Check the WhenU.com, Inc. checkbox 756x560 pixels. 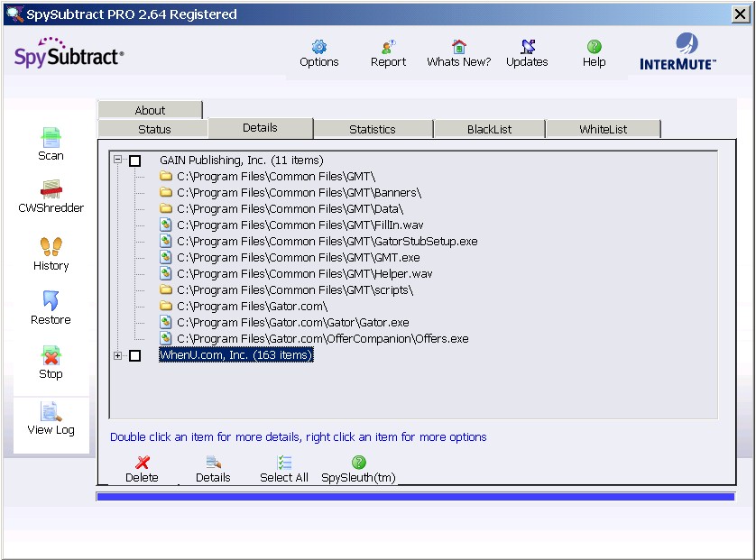(x=135, y=355)
